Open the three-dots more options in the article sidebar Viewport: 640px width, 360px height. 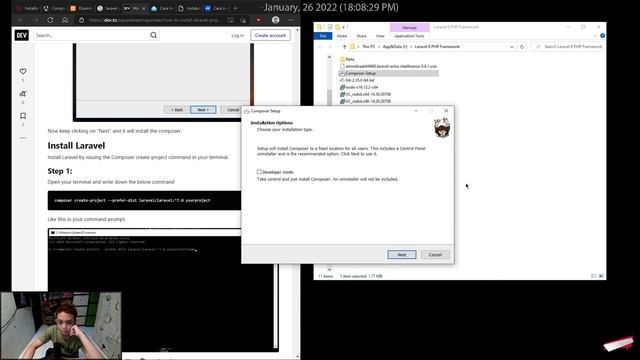23,138
